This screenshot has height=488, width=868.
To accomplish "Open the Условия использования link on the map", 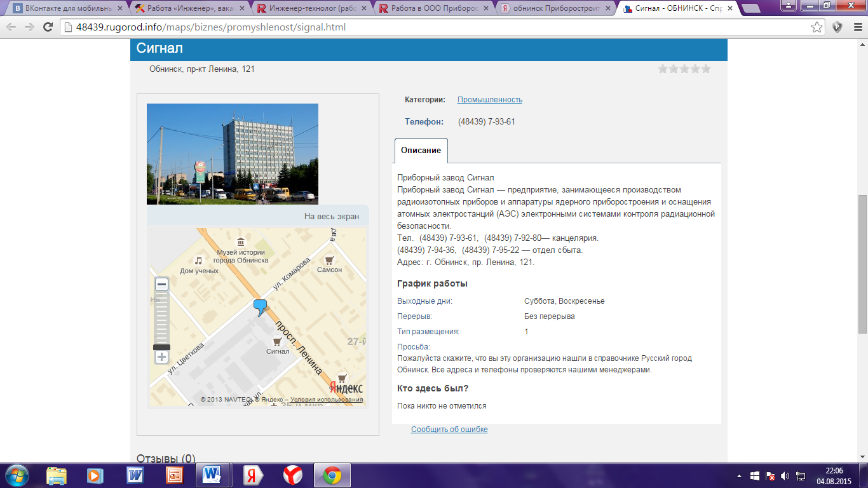I will 327,400.
